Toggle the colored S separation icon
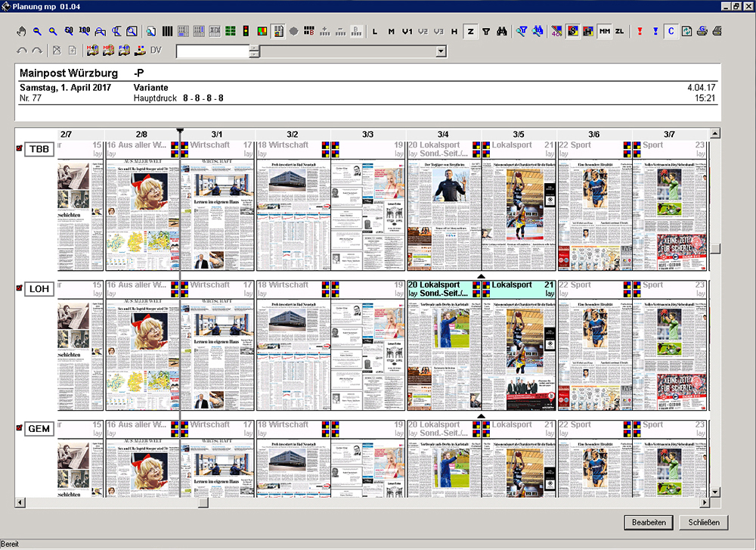Screen dimensions: 756x550 coord(572,31)
